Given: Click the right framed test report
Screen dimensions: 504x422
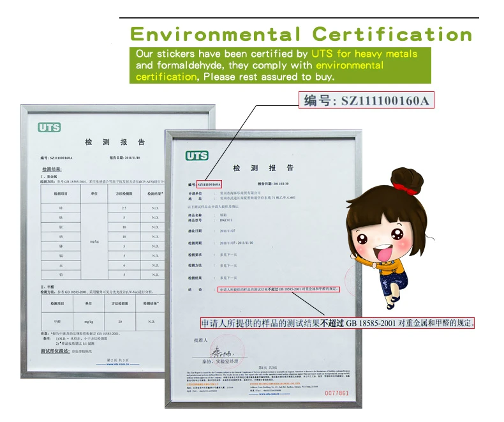Looking at the screenshot, I should tap(263, 269).
